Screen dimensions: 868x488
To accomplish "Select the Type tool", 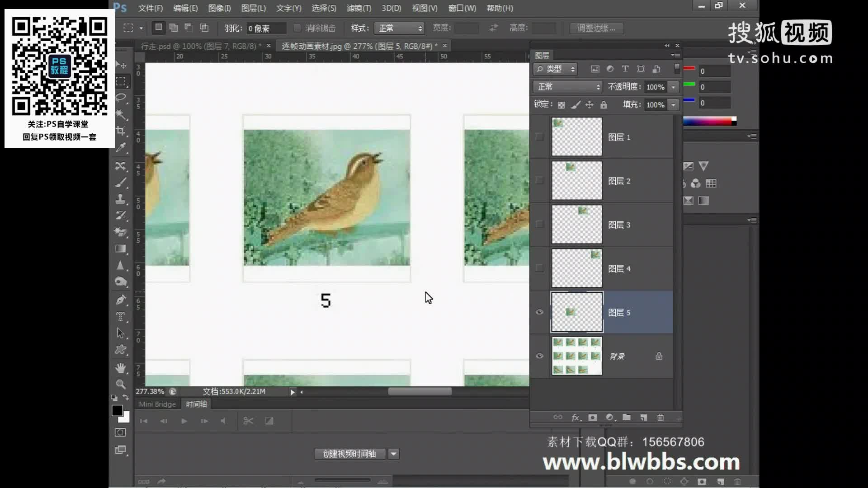I will point(121,317).
